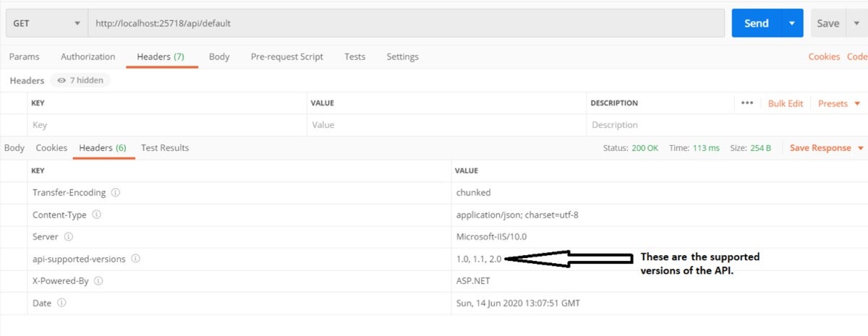This screenshot has width=868, height=336.
Task: Click the Transfer-Encoding info icon
Action: 116,193
